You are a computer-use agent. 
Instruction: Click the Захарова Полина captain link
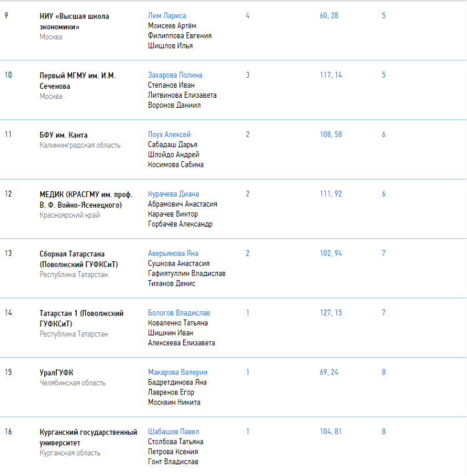tap(175, 75)
